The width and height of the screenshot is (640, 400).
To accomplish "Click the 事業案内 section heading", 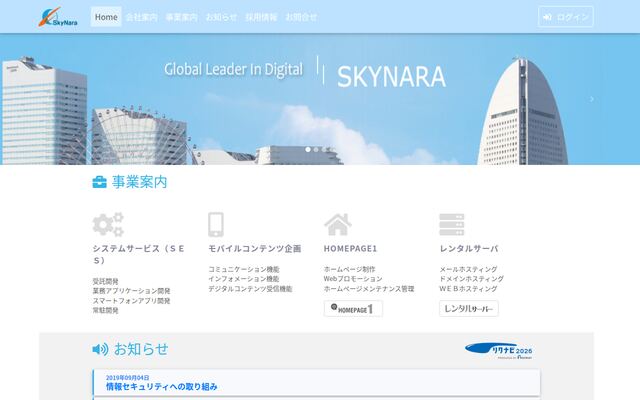I will click(x=140, y=182).
